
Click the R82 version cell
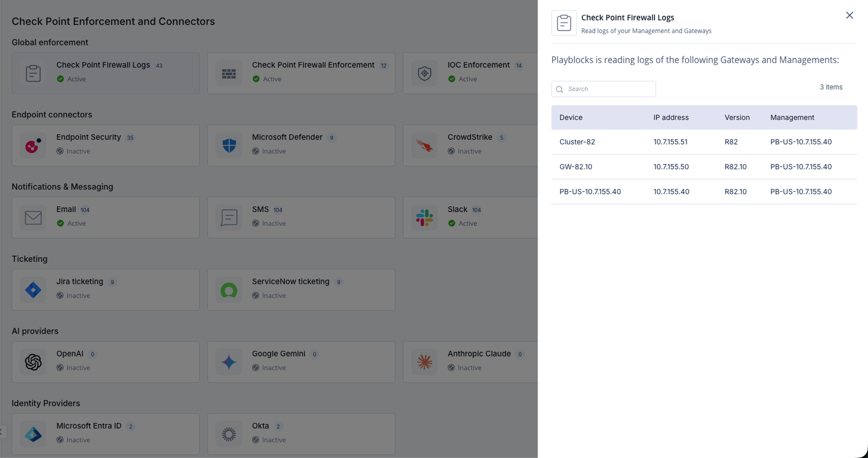731,142
